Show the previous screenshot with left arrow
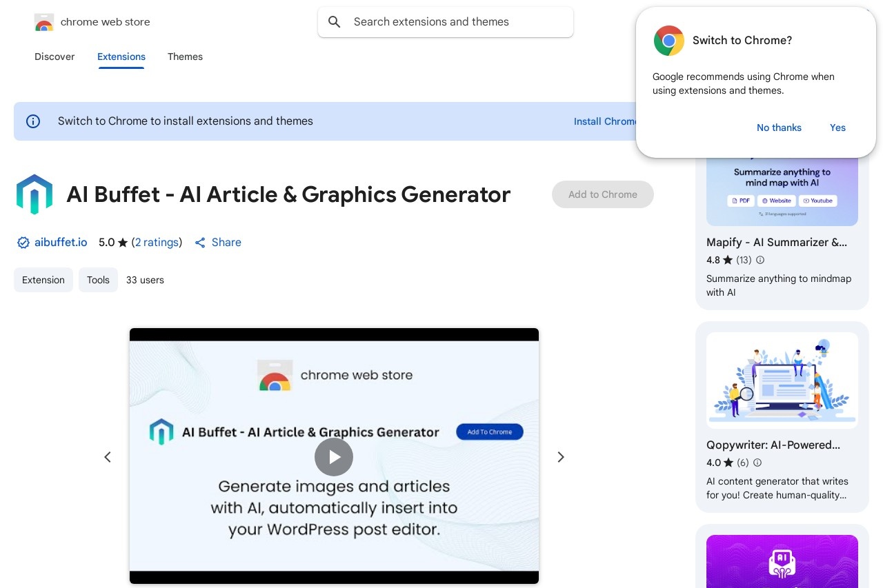This screenshot has width=883, height=588. 108,457
